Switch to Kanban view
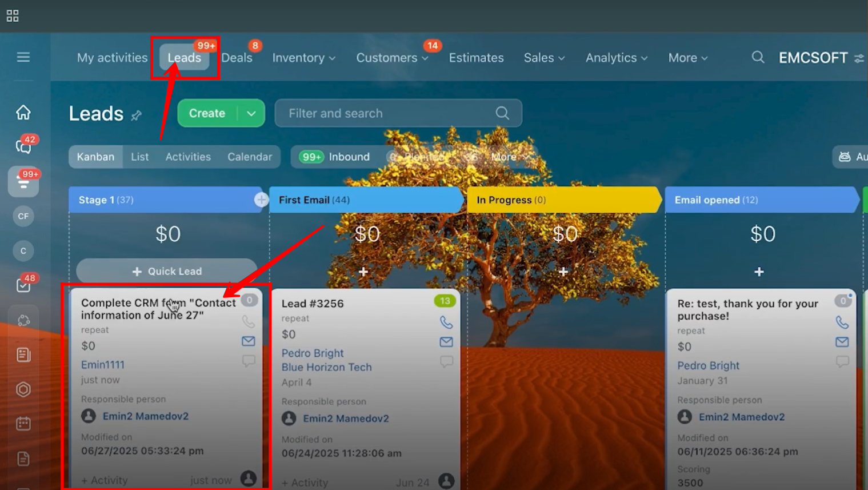The height and width of the screenshot is (490, 868). pyautogui.click(x=95, y=157)
